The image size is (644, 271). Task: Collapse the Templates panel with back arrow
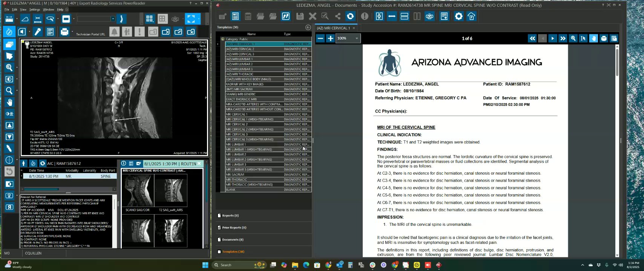point(308,27)
